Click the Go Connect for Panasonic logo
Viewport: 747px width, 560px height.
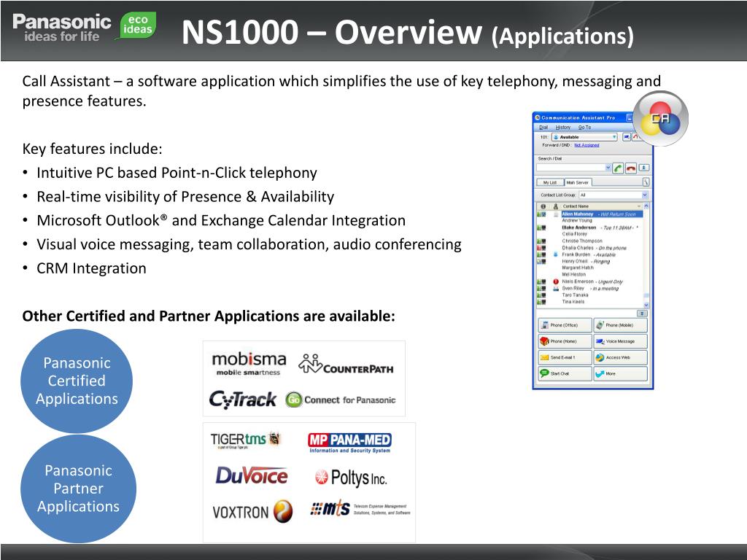(x=340, y=400)
